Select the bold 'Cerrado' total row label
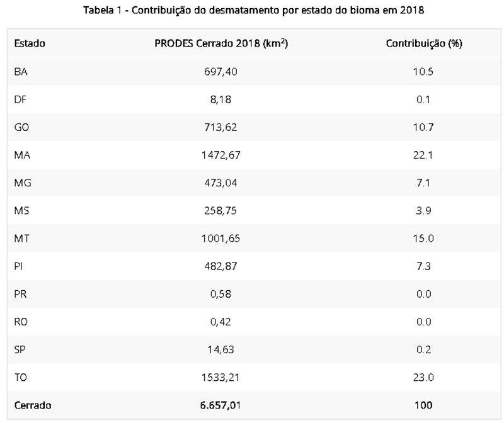 pos(32,405)
